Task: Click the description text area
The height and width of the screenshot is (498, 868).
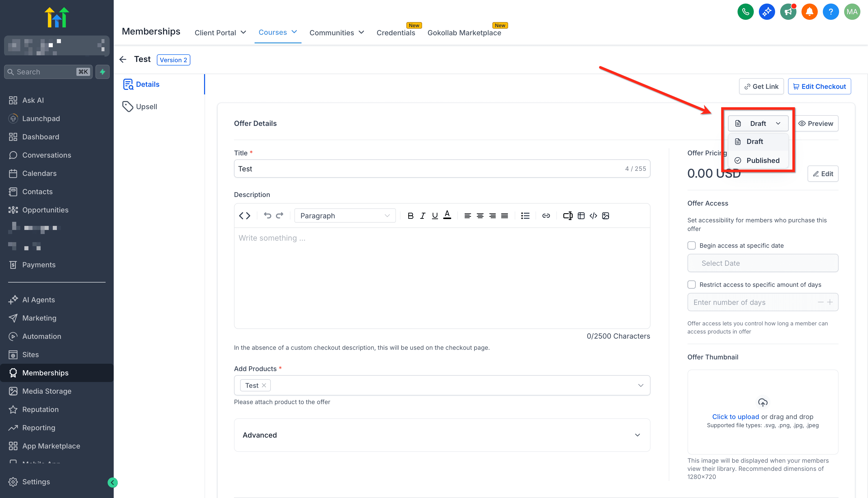Action: pos(442,278)
